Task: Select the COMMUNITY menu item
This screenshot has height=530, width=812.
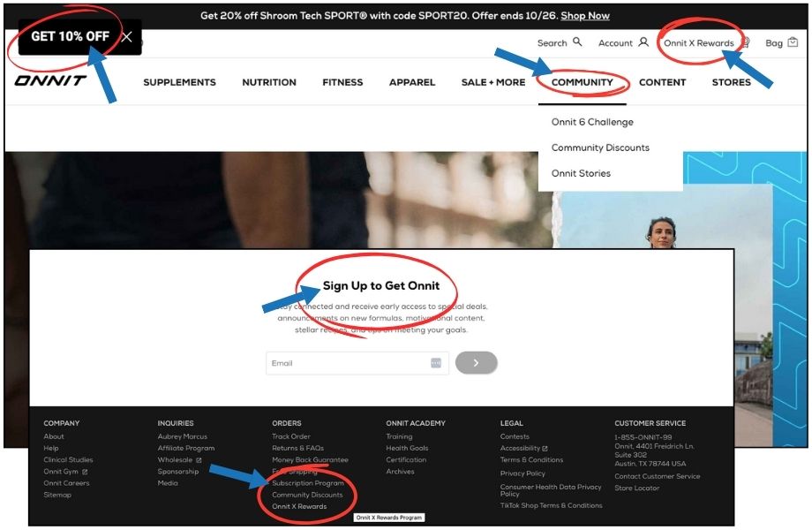Action: coord(583,82)
